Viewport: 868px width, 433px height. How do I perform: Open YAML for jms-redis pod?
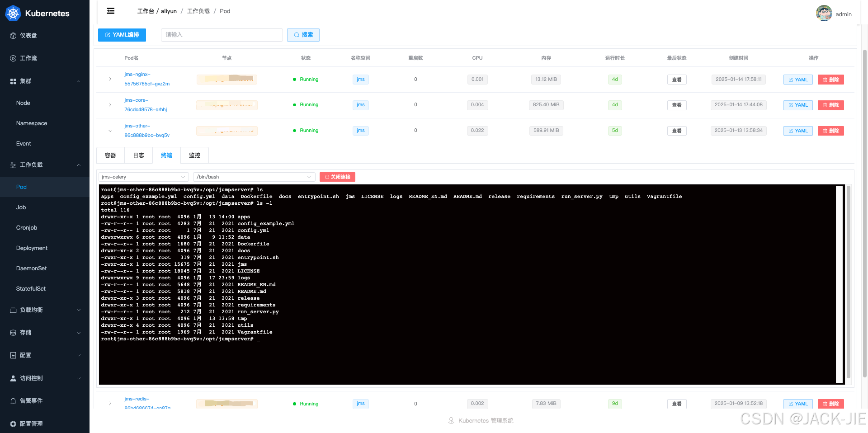pos(798,404)
